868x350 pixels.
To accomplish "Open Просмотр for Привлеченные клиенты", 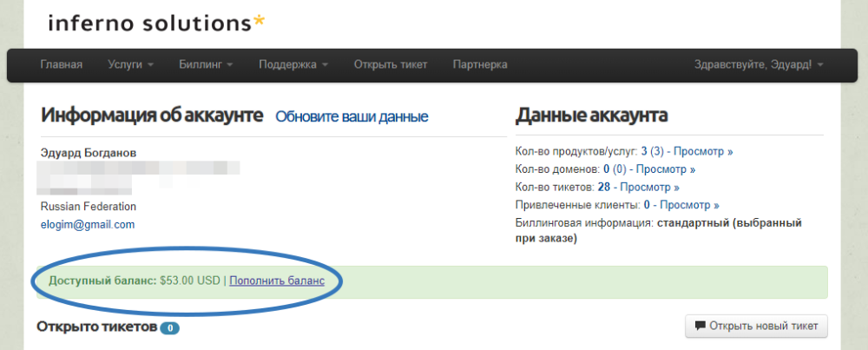I will point(689,205).
